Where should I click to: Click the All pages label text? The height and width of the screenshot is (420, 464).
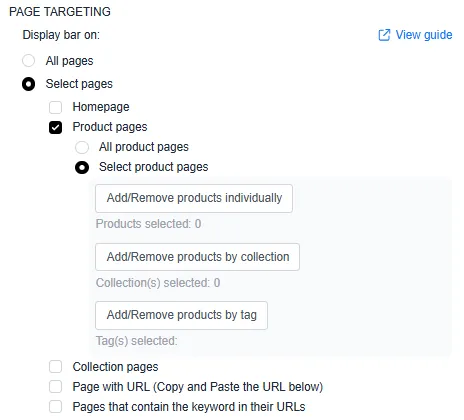tap(69, 61)
